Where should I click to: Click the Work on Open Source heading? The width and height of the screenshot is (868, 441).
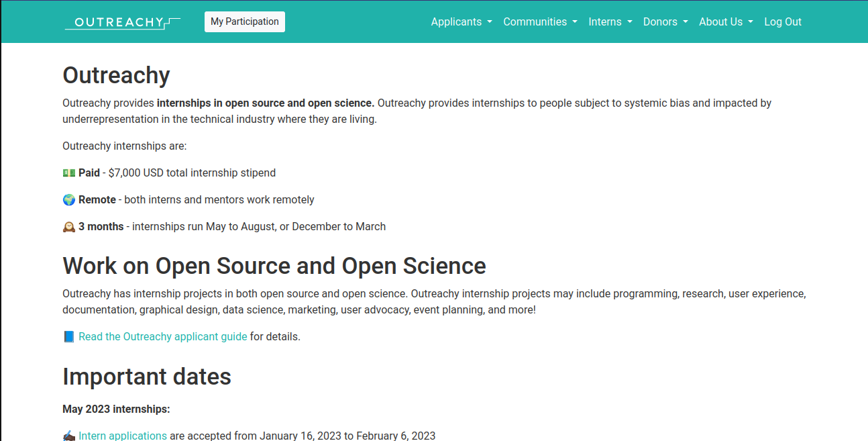[x=274, y=266]
